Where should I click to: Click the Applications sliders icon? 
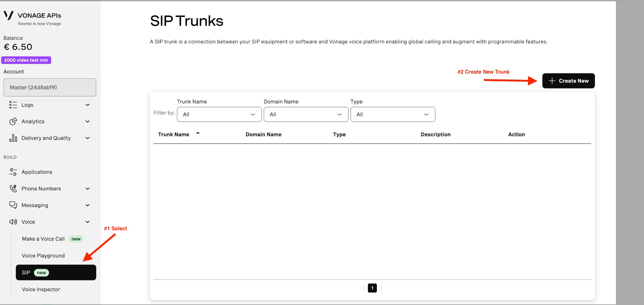click(13, 172)
